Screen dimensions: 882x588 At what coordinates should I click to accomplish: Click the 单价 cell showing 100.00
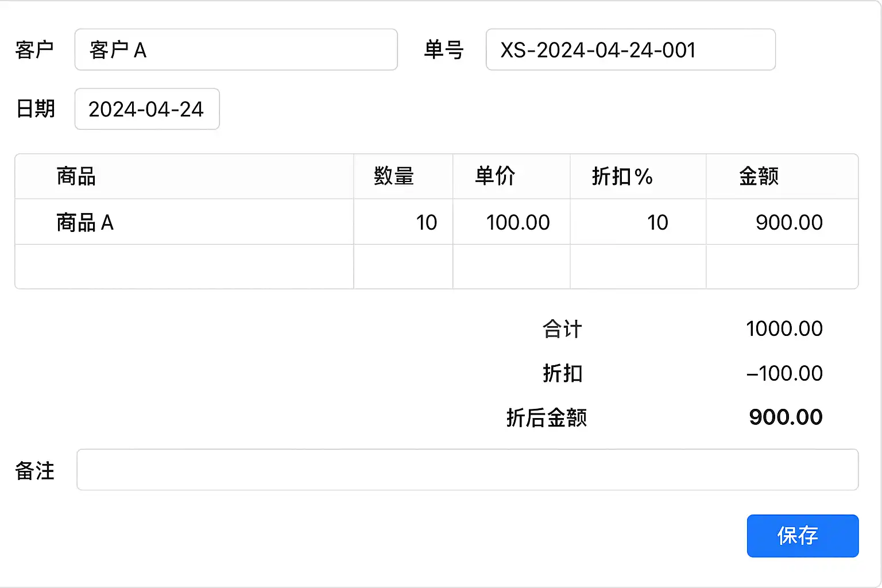point(511,222)
